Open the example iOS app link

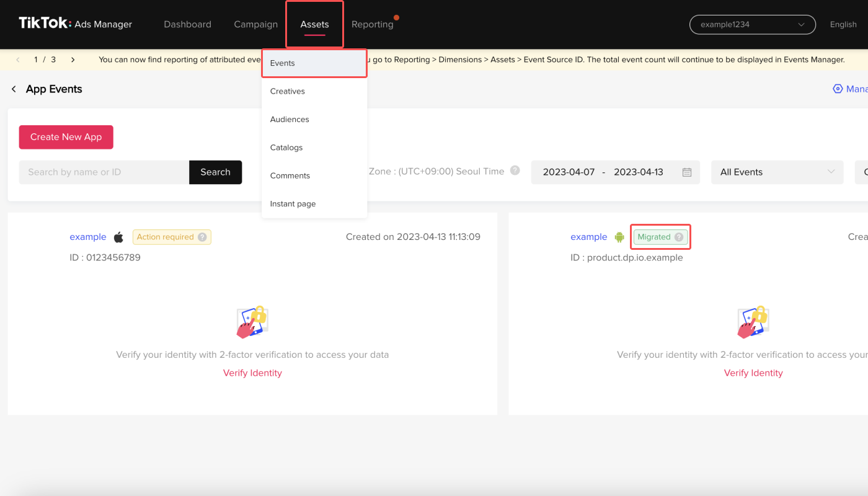pyautogui.click(x=88, y=237)
